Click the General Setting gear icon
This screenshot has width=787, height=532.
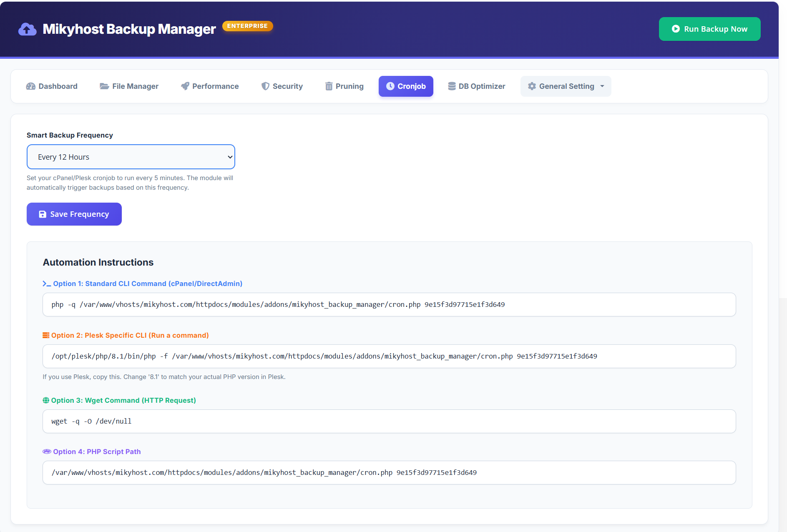(x=532, y=86)
